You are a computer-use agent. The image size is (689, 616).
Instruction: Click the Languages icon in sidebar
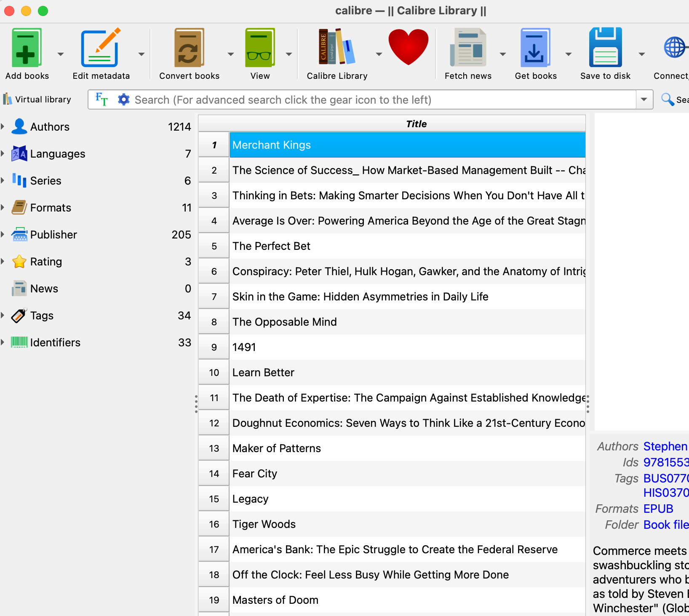[19, 153]
